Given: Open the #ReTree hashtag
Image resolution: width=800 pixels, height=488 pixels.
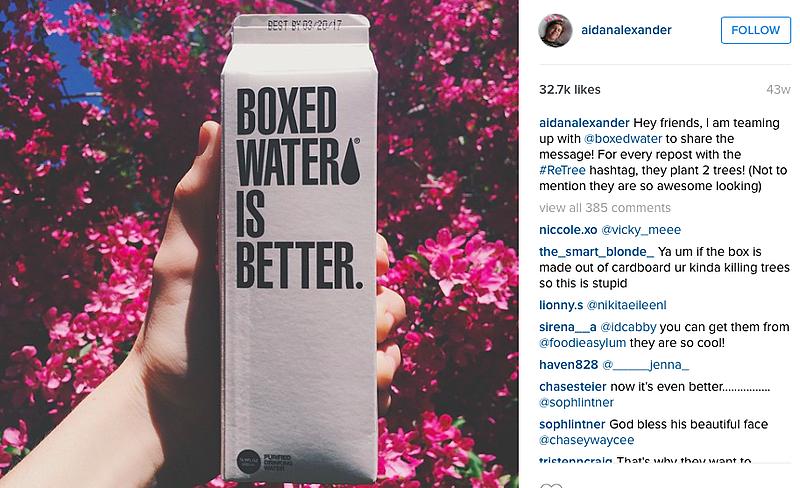Looking at the screenshot, I should pyautogui.click(x=562, y=170).
